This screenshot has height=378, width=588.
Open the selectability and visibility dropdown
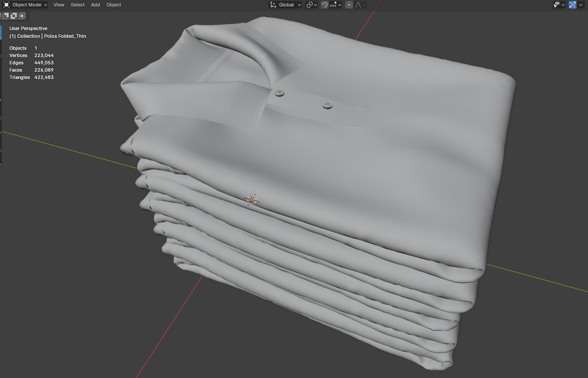(x=559, y=5)
